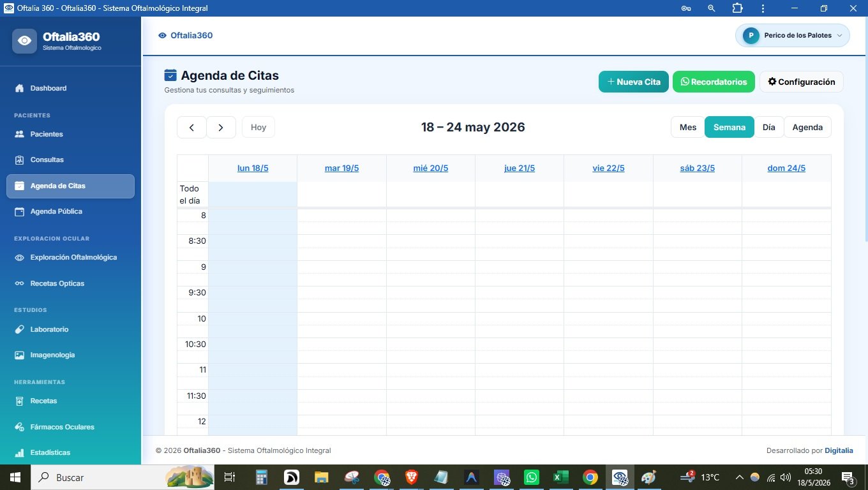Click the Imagenología picture icon
This screenshot has width=868, height=490.
(19, 355)
